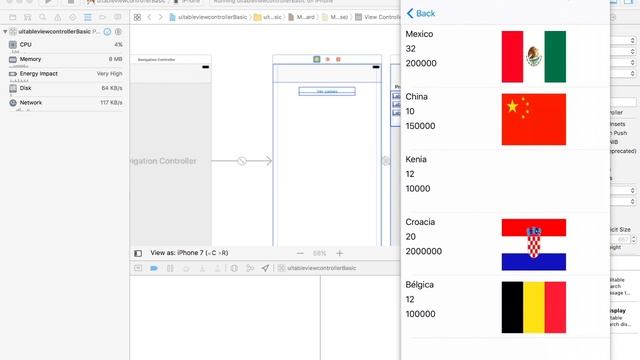This screenshot has width=640, height=360.
Task: Click the view options icon beside process name
Action: 118,31
